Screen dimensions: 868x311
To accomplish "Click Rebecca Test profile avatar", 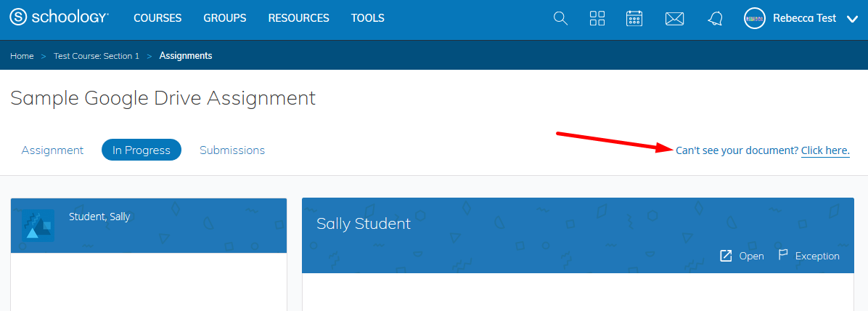I will click(755, 18).
